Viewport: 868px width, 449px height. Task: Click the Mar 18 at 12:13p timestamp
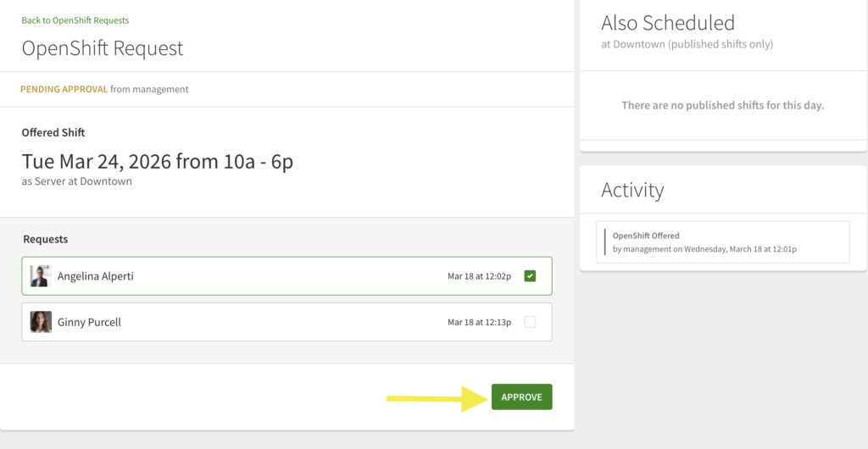[478, 323]
